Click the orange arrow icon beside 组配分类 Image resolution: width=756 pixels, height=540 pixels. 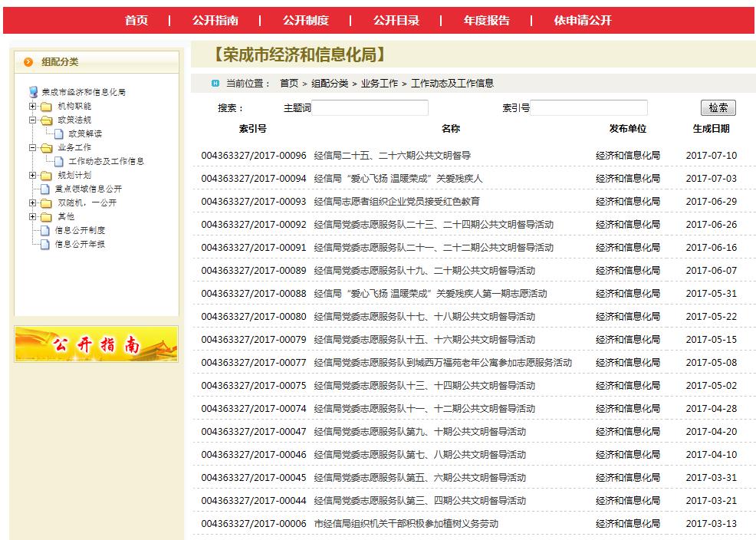pyautogui.click(x=28, y=62)
